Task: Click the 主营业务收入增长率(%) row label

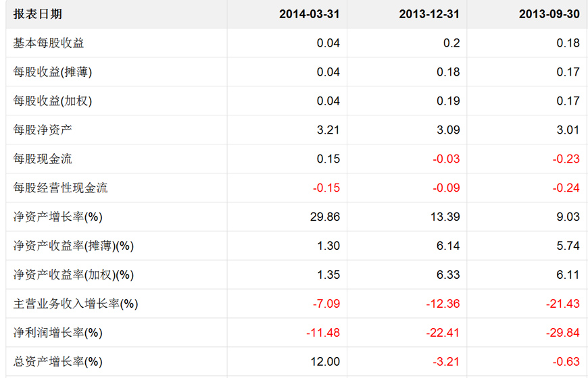Action: (x=76, y=304)
